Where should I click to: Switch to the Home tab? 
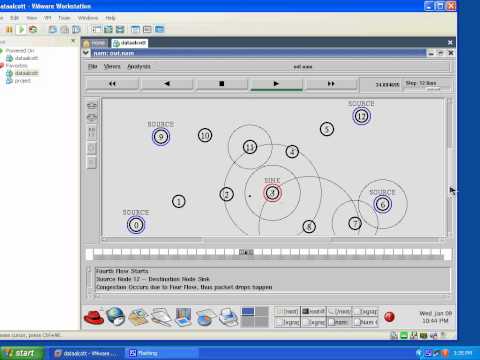click(x=95, y=43)
